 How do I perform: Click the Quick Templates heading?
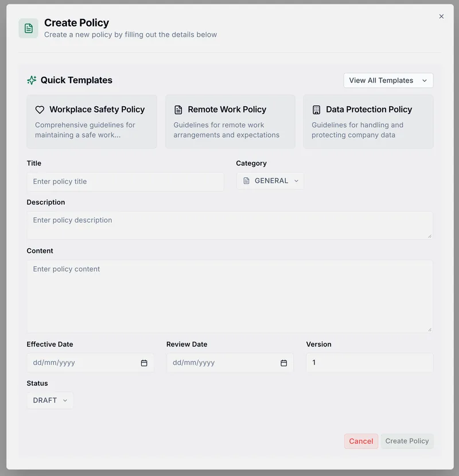point(76,80)
